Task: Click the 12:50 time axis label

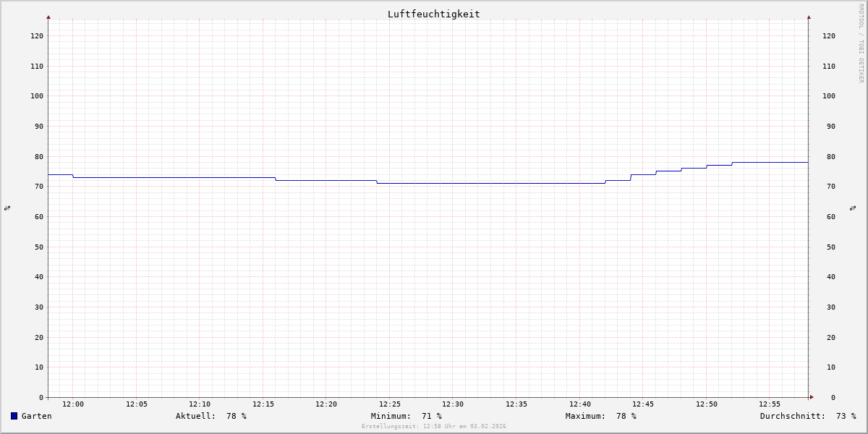Action: [x=707, y=404]
